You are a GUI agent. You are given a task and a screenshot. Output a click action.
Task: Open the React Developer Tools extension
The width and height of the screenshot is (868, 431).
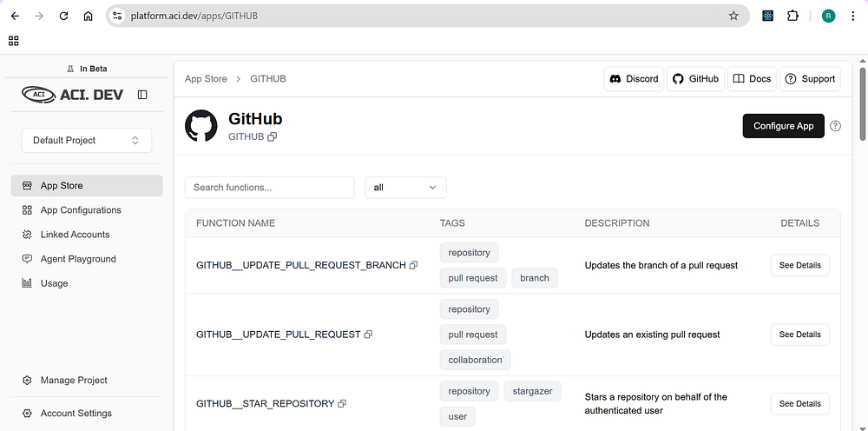(767, 16)
